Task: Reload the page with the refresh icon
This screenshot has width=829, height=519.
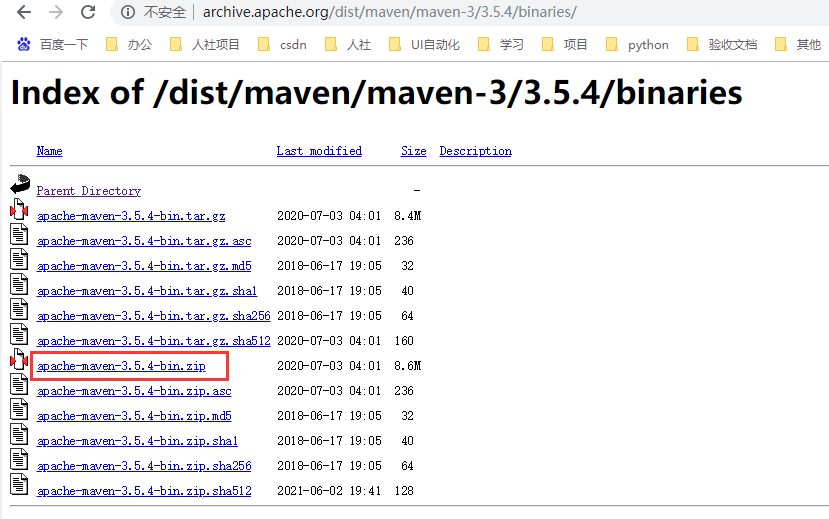Action: click(x=88, y=12)
